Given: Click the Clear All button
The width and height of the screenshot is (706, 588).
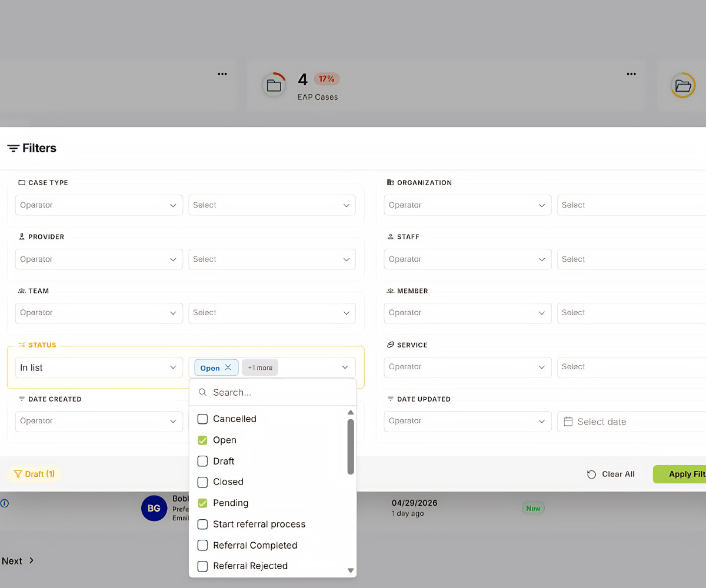Looking at the screenshot, I should (x=611, y=474).
